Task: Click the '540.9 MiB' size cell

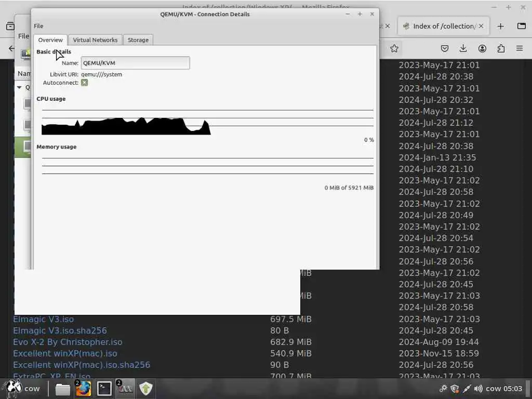Action: click(x=291, y=353)
